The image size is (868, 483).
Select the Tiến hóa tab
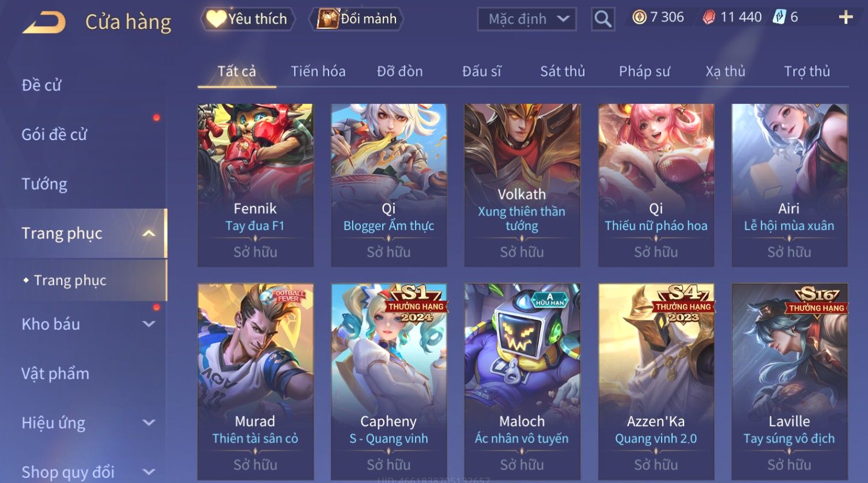(x=318, y=71)
